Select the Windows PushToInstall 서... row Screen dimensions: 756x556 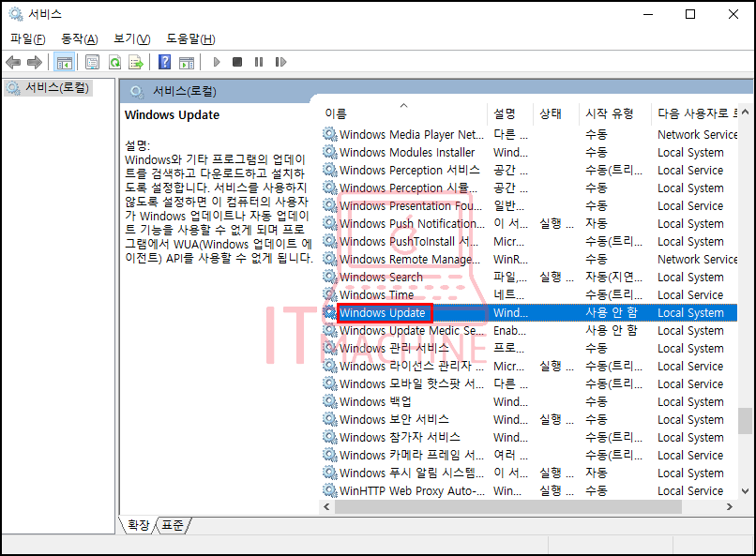[x=529, y=241]
